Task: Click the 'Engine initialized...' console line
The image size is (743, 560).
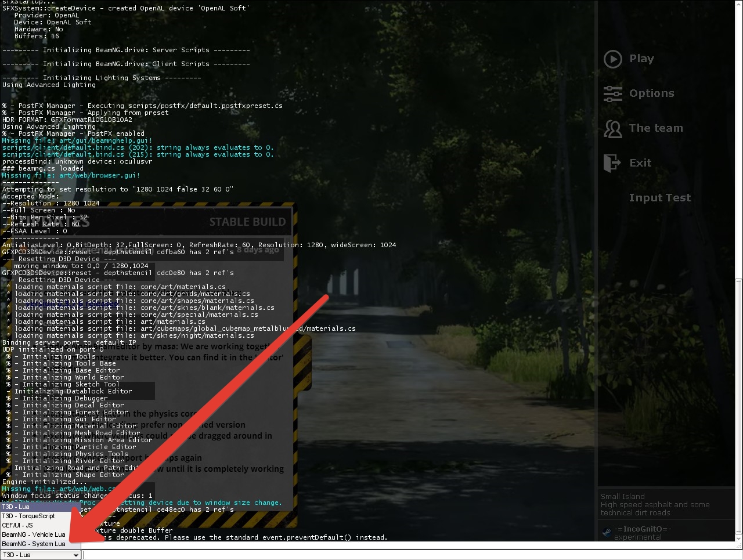Action: [x=45, y=482]
